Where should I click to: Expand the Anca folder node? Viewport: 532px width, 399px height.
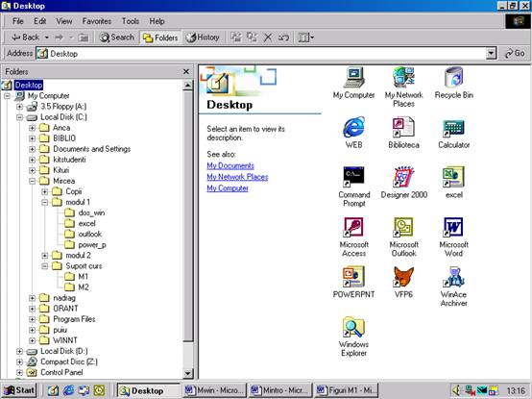pos(33,128)
